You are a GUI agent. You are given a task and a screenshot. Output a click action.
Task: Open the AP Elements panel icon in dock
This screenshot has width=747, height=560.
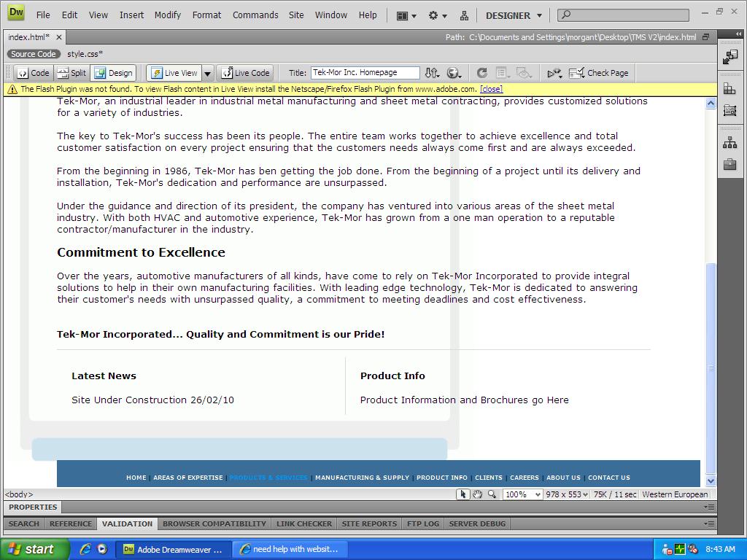pyautogui.click(x=729, y=111)
